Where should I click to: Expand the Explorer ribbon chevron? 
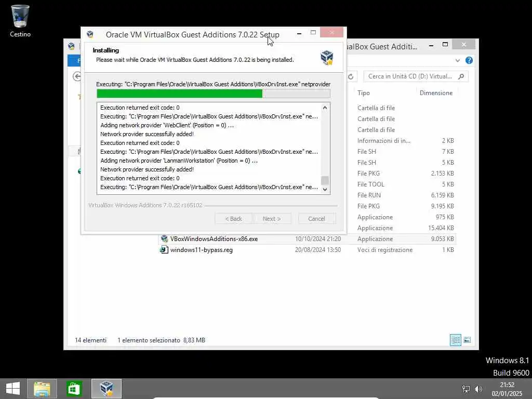point(457,61)
